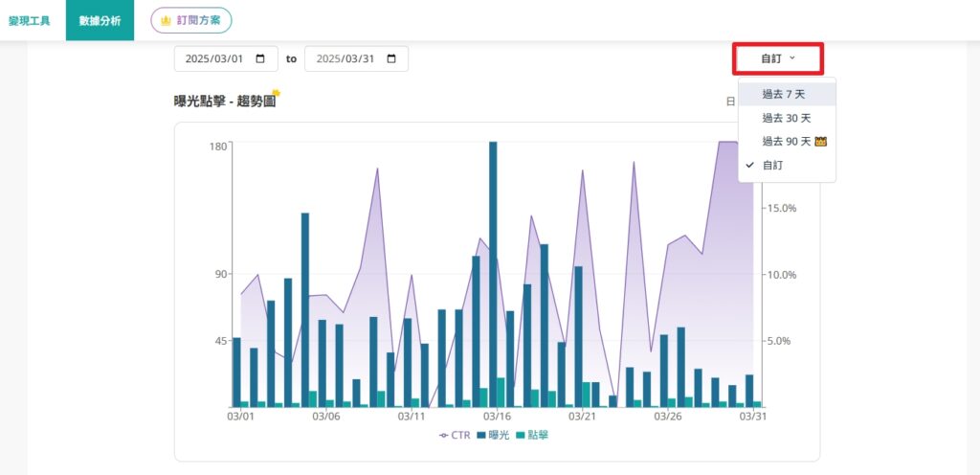Click the checkmark beside 自訂 option
980x475 pixels.
pyautogui.click(x=749, y=166)
